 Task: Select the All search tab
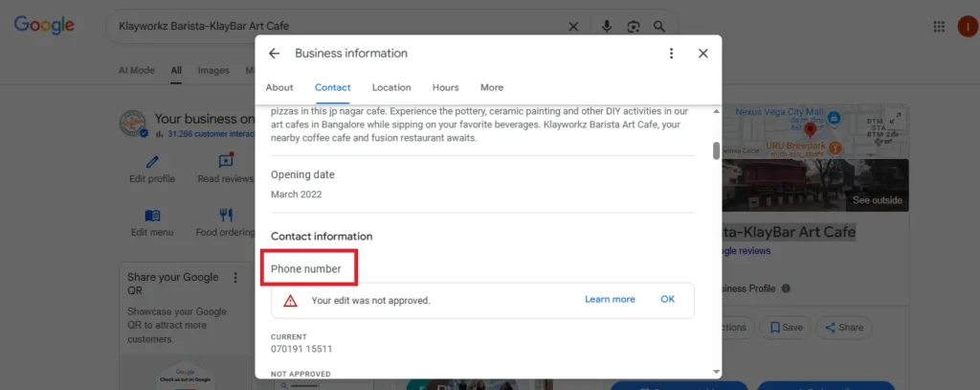176,71
